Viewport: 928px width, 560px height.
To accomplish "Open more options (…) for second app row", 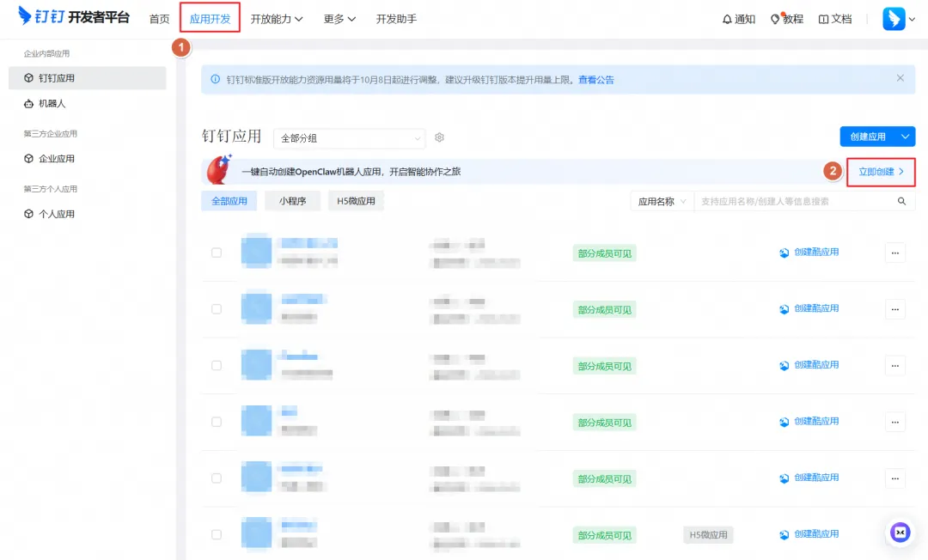I will [894, 309].
